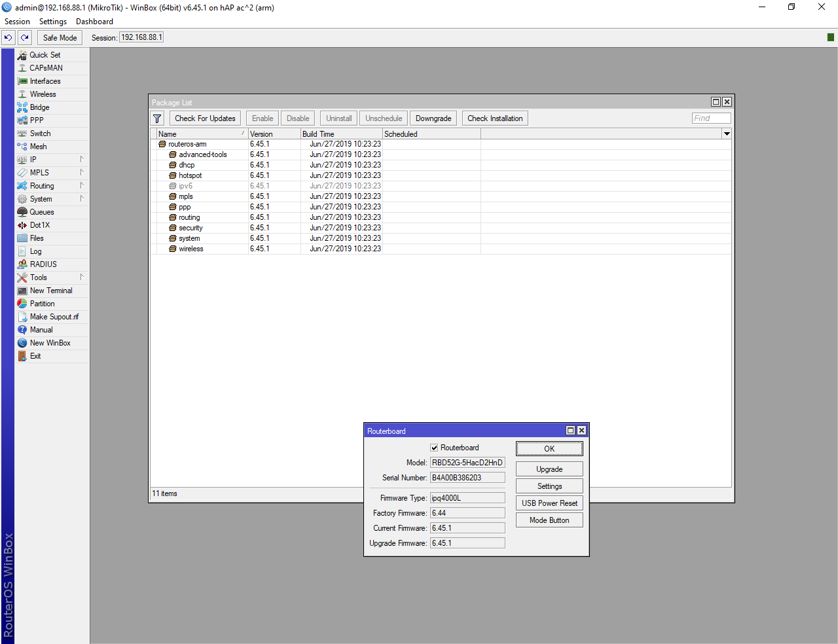The image size is (838, 644).
Task: Maximize the Routerboard dialog
Action: pyautogui.click(x=570, y=431)
